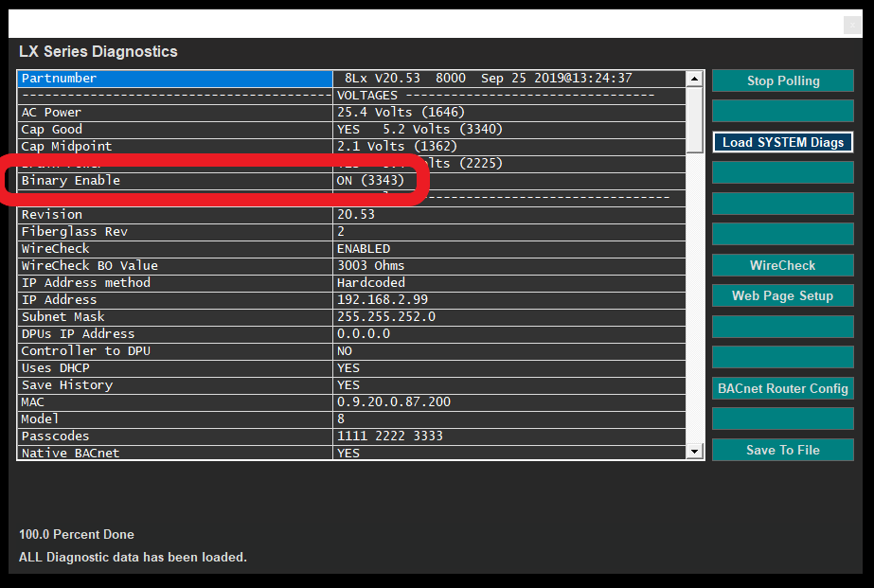
Task: Click Save To File button
Action: [782, 450]
